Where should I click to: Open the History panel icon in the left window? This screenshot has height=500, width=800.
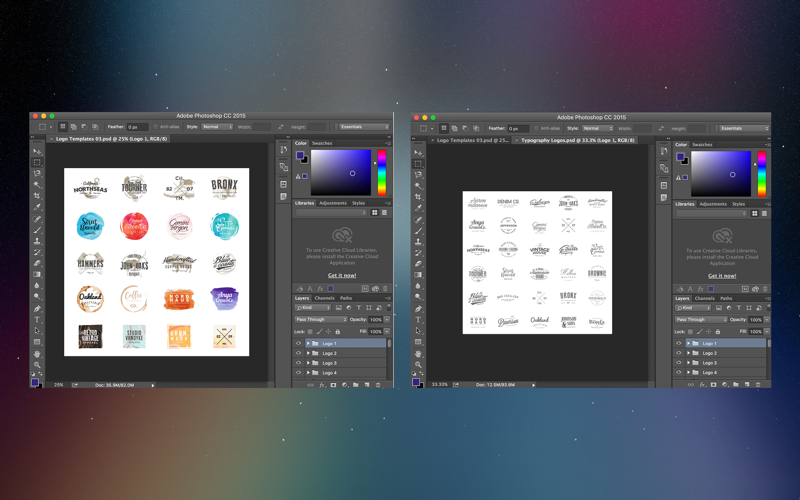(x=284, y=149)
